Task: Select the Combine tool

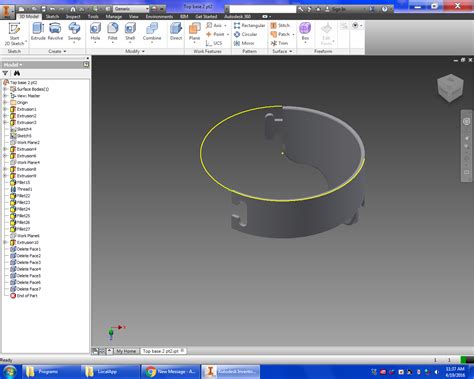Action: point(152,32)
